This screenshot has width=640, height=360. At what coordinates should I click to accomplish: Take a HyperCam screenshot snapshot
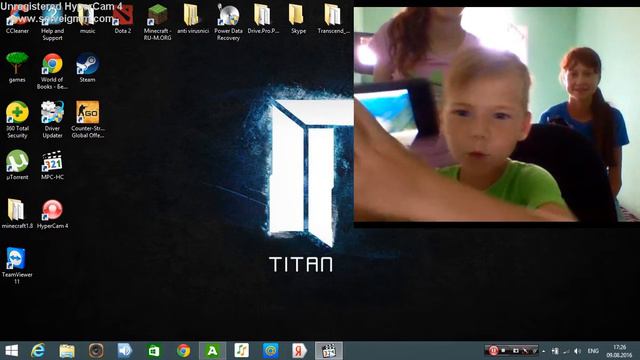515,351
